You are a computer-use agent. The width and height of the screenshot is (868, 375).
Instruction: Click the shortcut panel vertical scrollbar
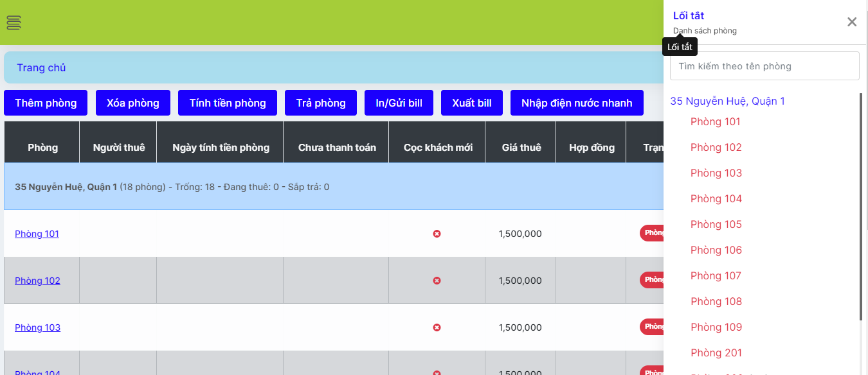click(861, 207)
